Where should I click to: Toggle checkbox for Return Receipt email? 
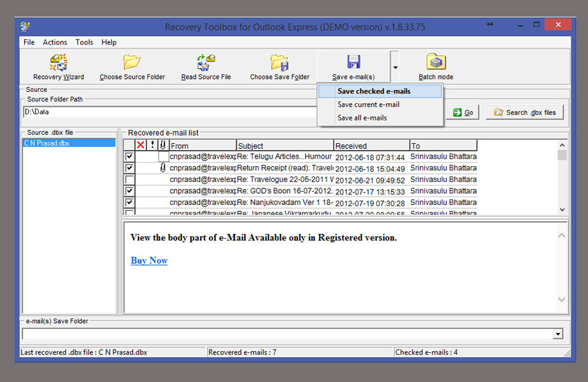pyautogui.click(x=129, y=167)
